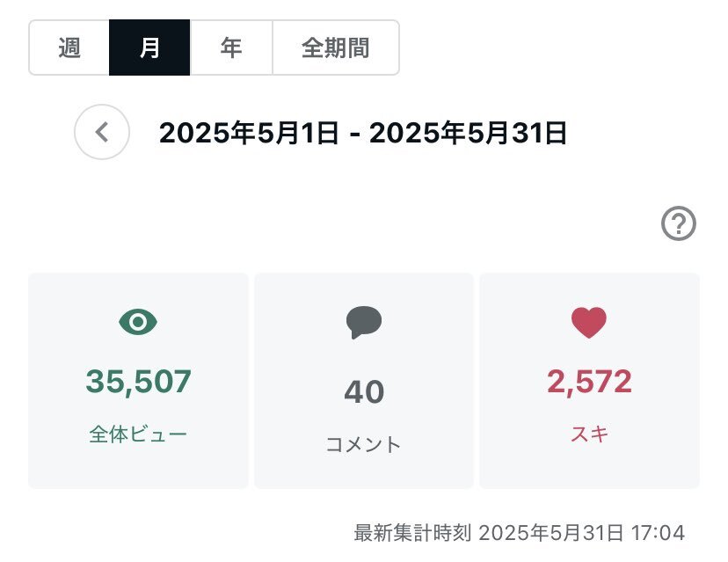Click the 全体ビュー label
The image size is (728, 562).
[x=138, y=434]
